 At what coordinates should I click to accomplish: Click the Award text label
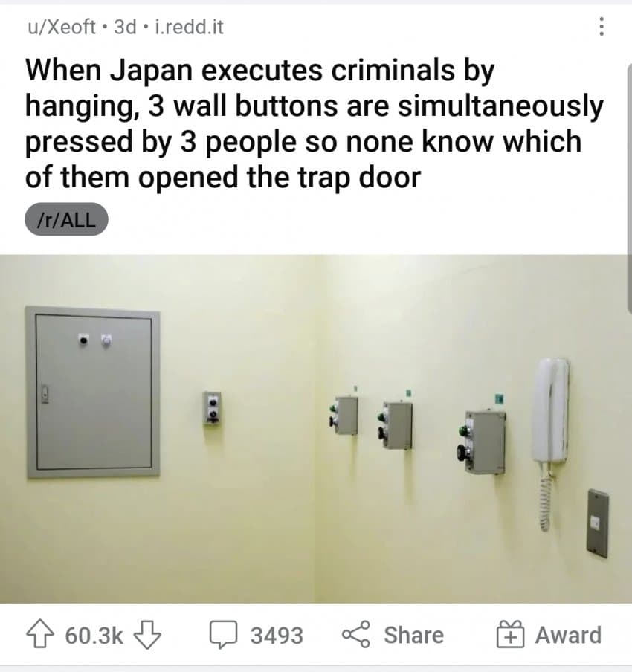(x=568, y=635)
